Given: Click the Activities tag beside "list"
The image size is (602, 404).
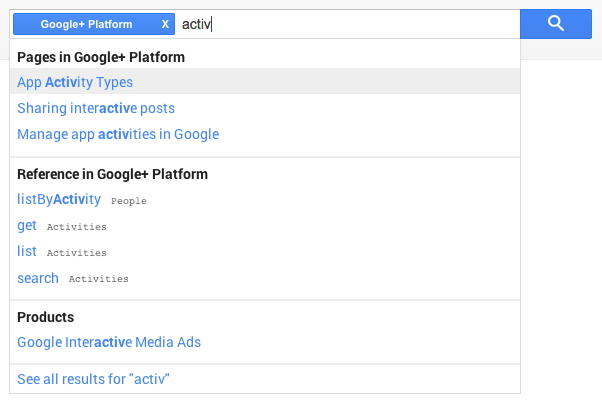Looking at the screenshot, I should [x=77, y=253].
